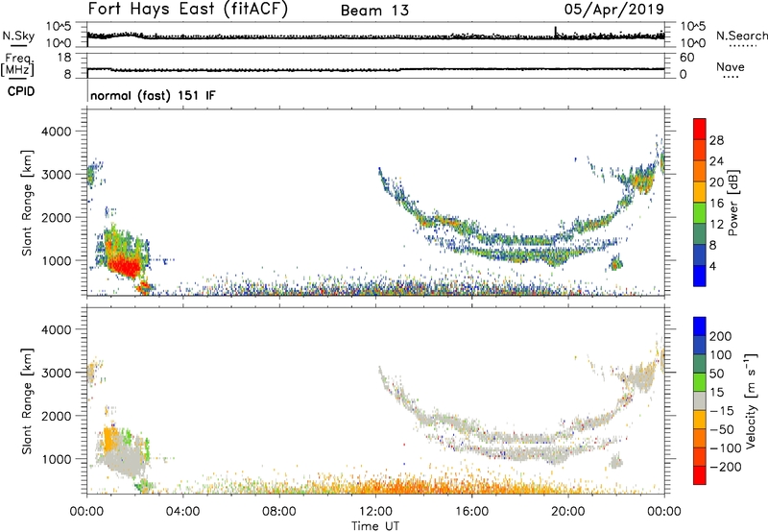Click the date '05/Apr/2019'
This screenshot has width=768, height=532.
[614, 10]
